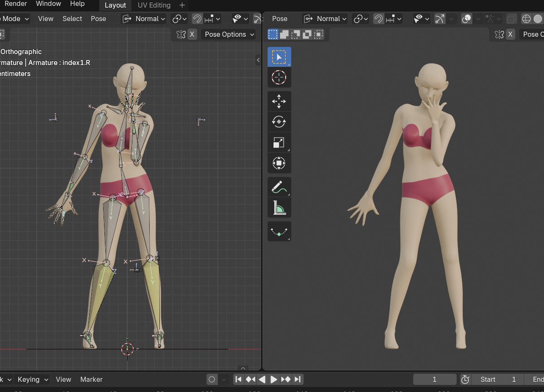Click the butterfly mirror icon in right viewport
Viewport: 544px width, 392px height.
[x=499, y=34]
